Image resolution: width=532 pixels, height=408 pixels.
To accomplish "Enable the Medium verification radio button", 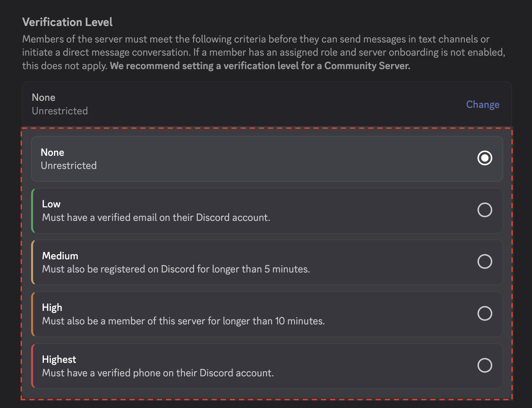I will 484,262.
